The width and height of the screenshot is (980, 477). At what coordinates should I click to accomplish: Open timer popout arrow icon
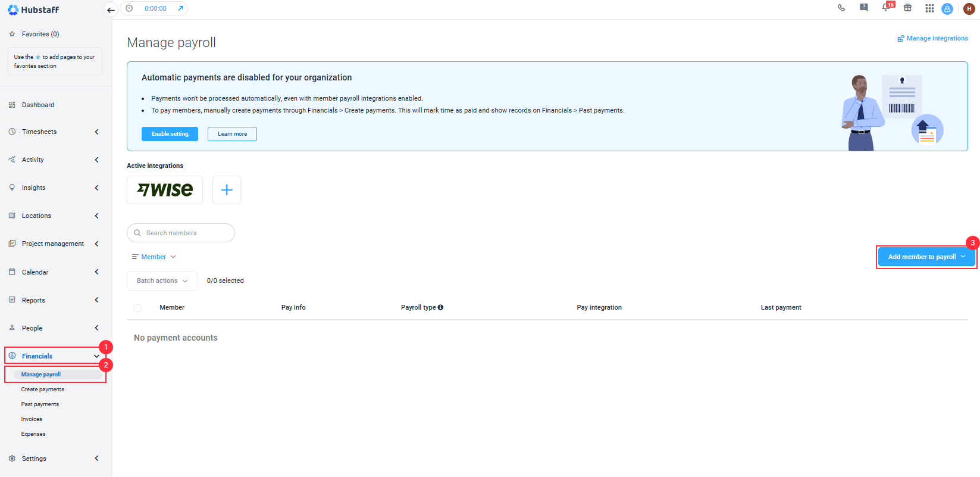[180, 8]
